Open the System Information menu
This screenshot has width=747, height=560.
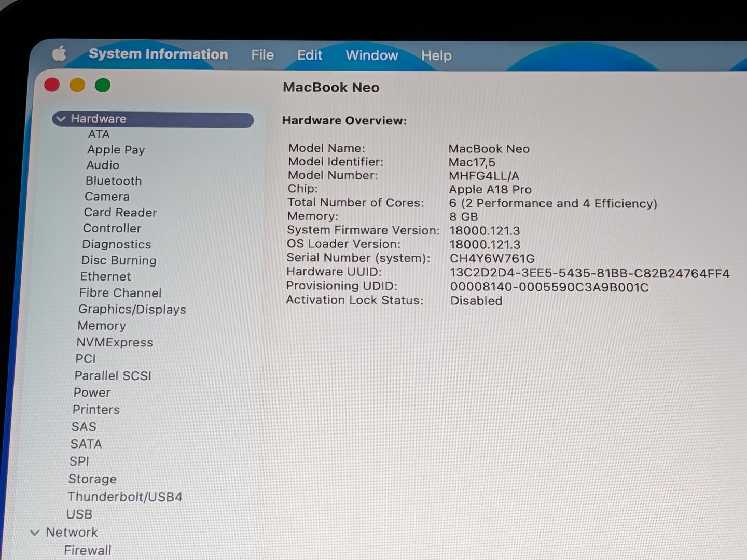coord(158,54)
